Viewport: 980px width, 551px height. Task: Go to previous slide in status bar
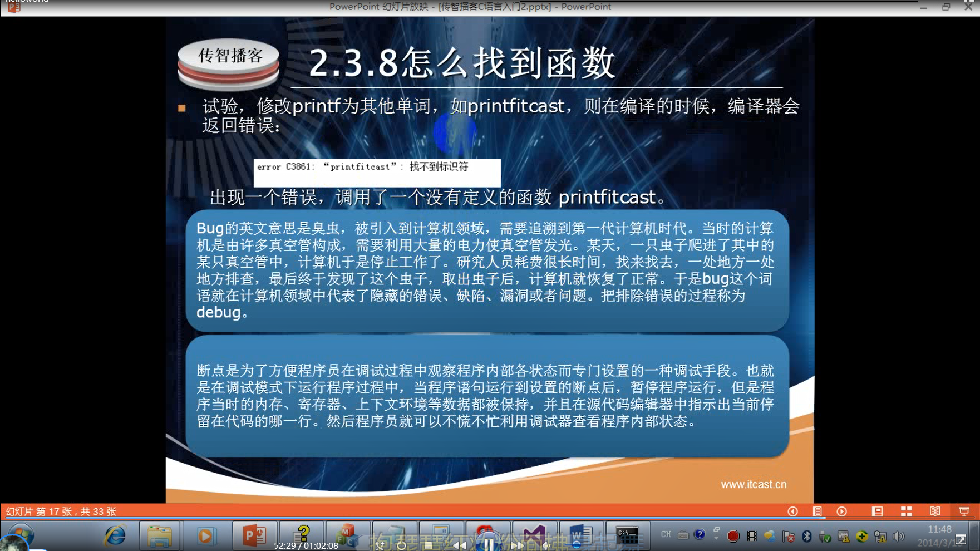coord(792,511)
